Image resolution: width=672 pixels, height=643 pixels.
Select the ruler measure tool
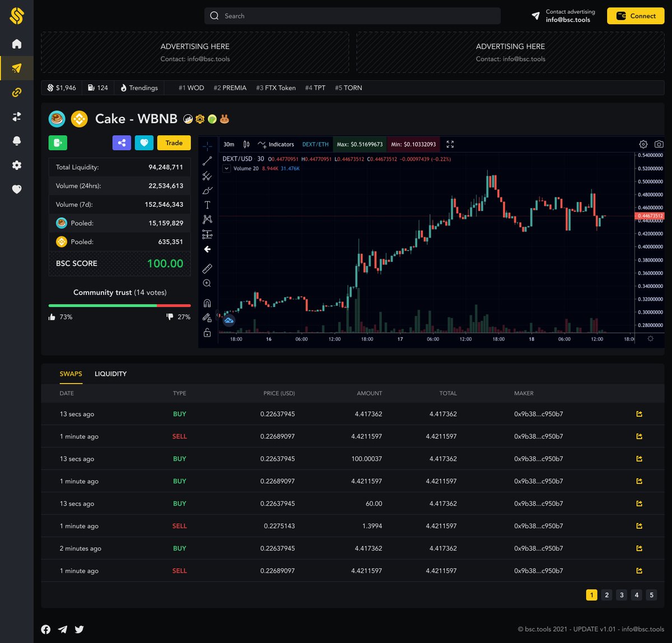pos(207,269)
